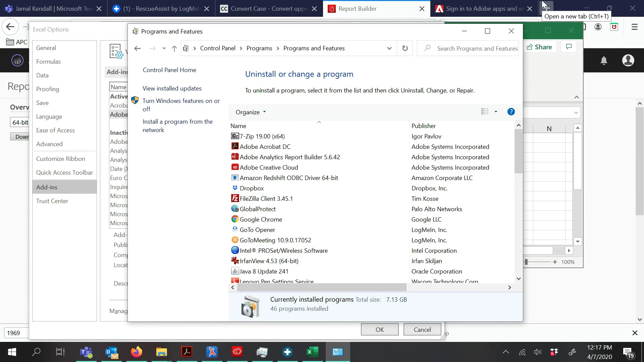Open the Programs and Features help icon
The height and width of the screenshot is (362, 644).
[x=511, y=112]
